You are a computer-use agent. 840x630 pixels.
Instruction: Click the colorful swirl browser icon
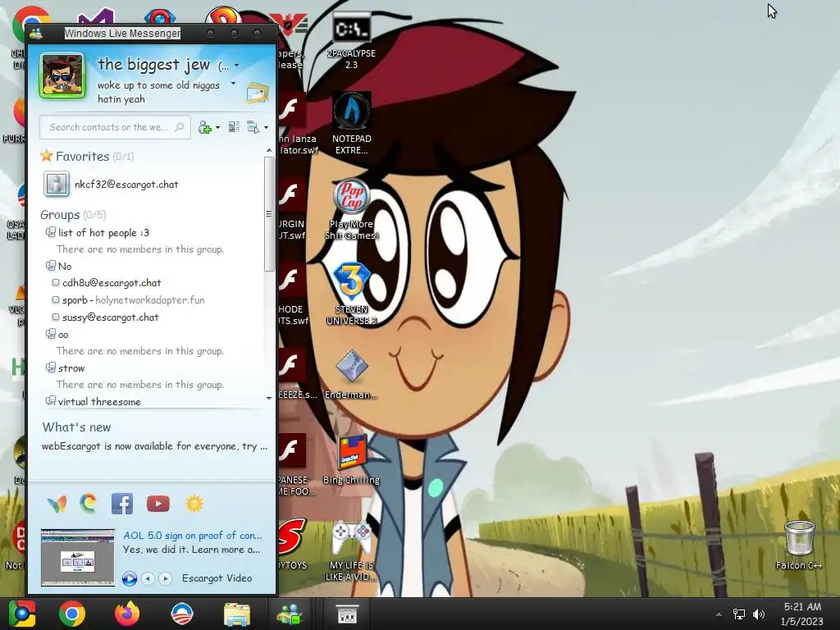[89, 504]
